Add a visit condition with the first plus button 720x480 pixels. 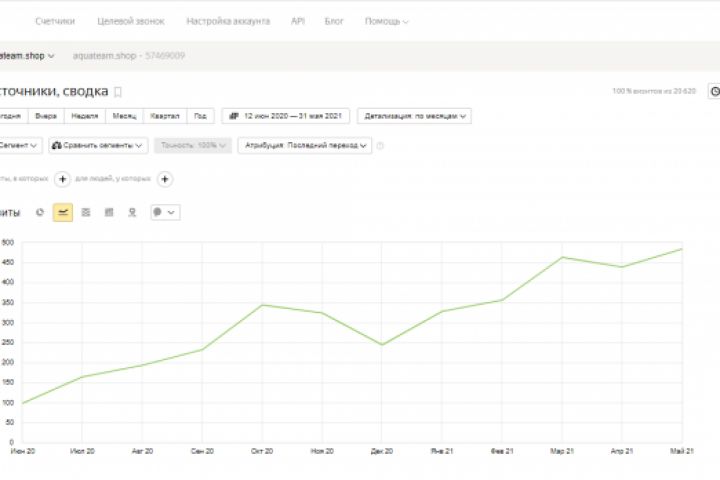(x=62, y=179)
